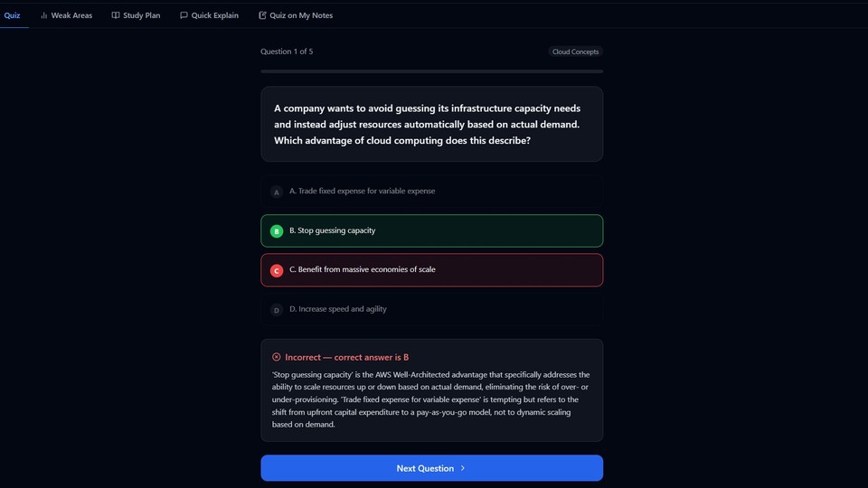
Task: Click the Weak Areas bar chart icon
Action: point(43,15)
